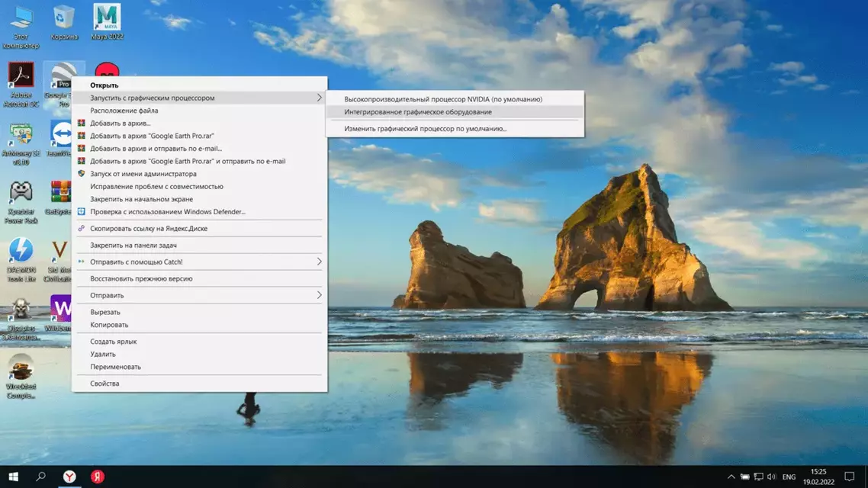Click Скопировать ссылку на Яндекс.Диске
The height and width of the screenshot is (488, 868).
coord(199,229)
